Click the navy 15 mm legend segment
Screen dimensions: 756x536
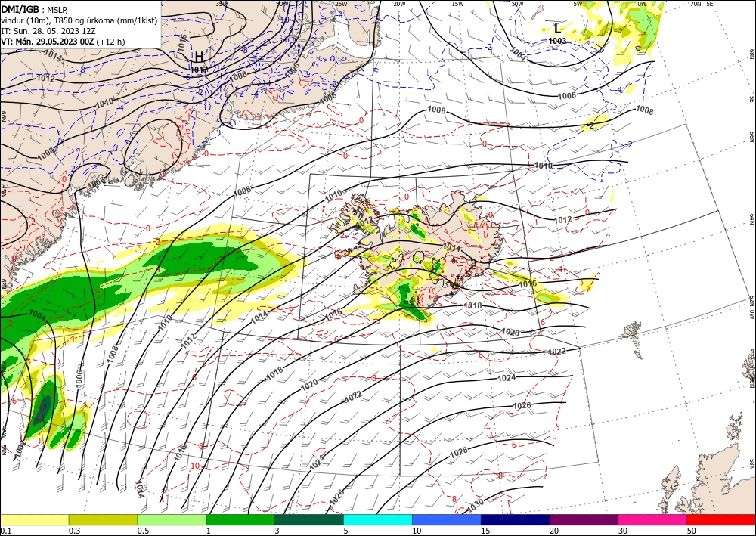point(516,519)
